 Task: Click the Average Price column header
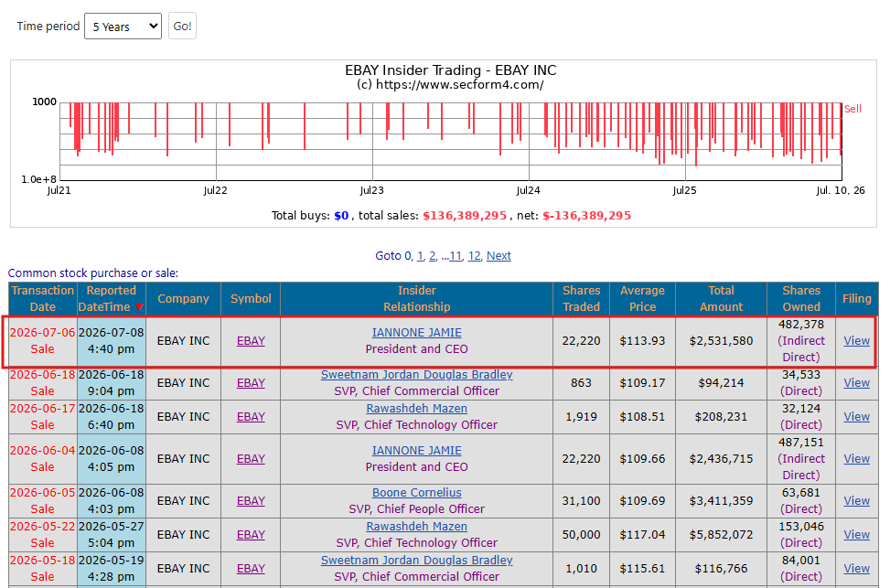[x=642, y=298]
